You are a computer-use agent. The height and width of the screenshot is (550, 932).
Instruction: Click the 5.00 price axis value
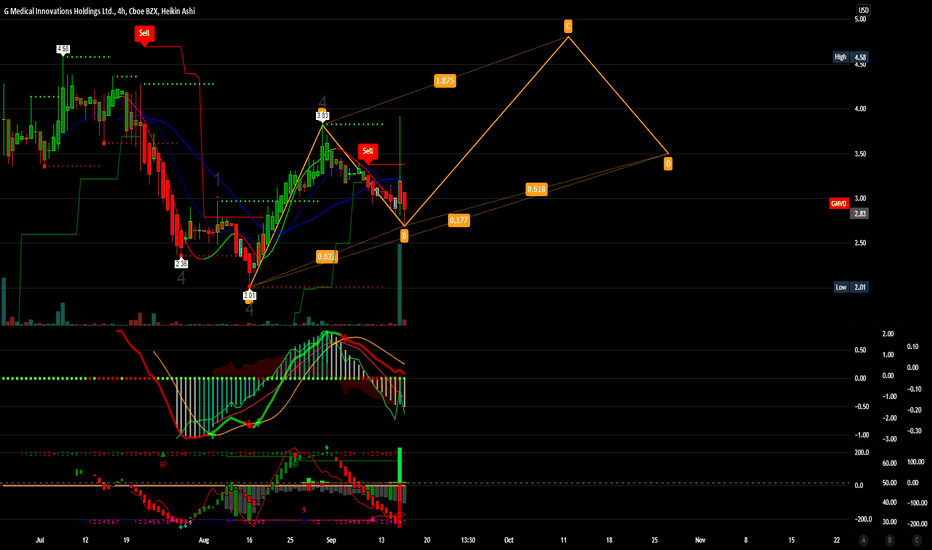coord(860,19)
